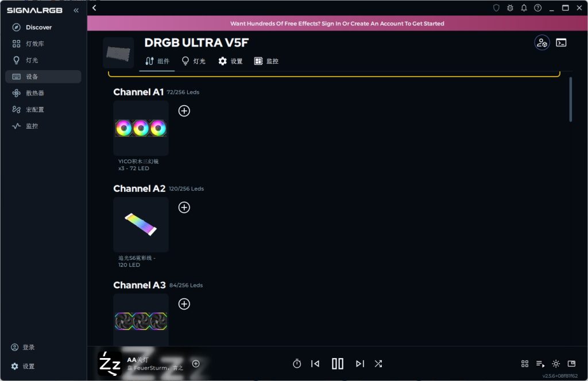Image resolution: width=588 pixels, height=381 pixels.
Task: Add a component to Channel A3
Action: click(x=184, y=303)
